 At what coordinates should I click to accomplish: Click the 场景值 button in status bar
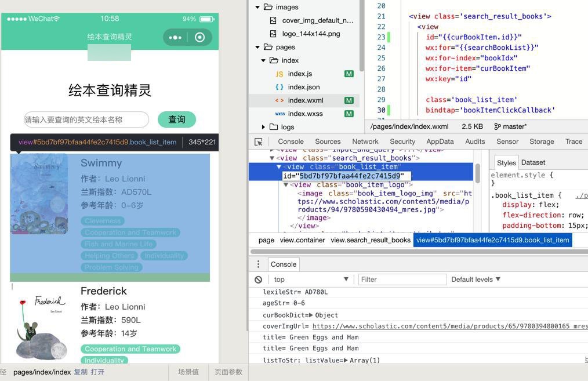click(188, 372)
